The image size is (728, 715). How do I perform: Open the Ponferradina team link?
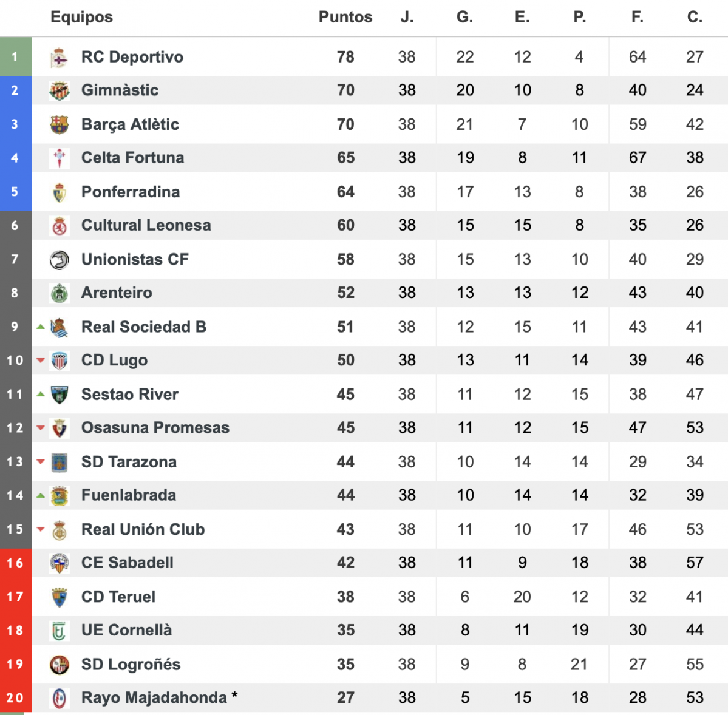coord(131,192)
